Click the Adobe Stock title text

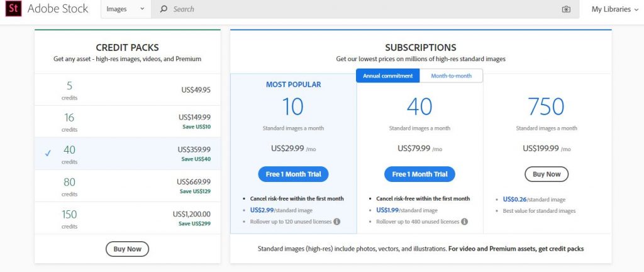[58, 9]
